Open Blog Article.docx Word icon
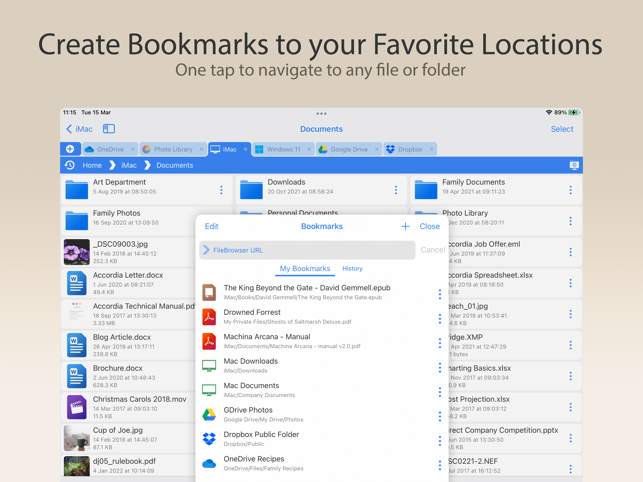 point(77,345)
